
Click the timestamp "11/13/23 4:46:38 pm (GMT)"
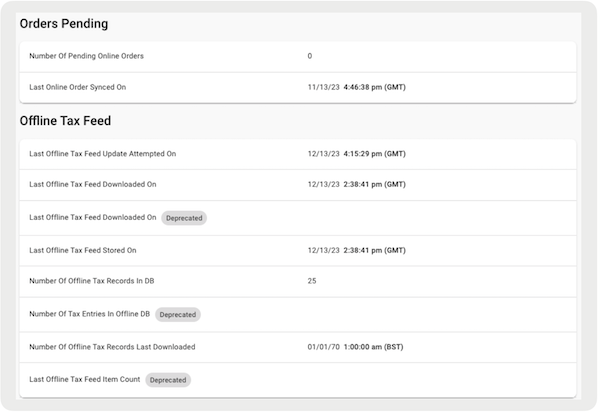pyautogui.click(x=357, y=87)
